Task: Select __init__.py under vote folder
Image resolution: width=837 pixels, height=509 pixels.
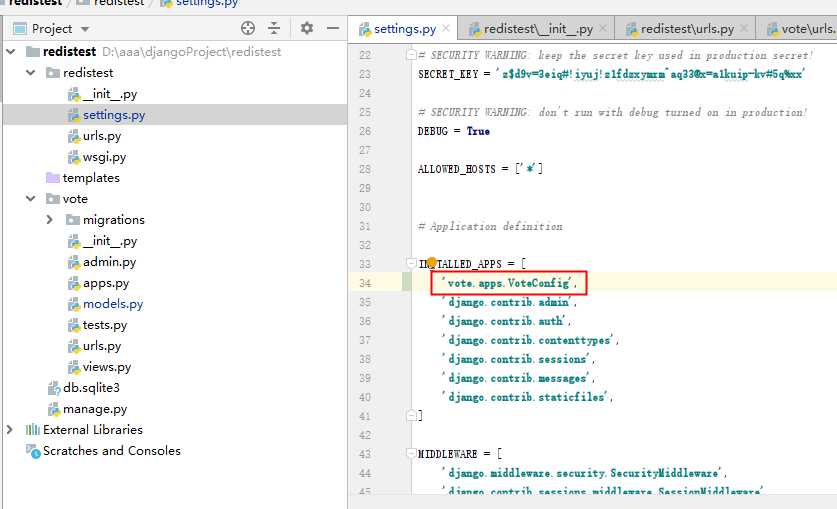Action: click(x=110, y=241)
